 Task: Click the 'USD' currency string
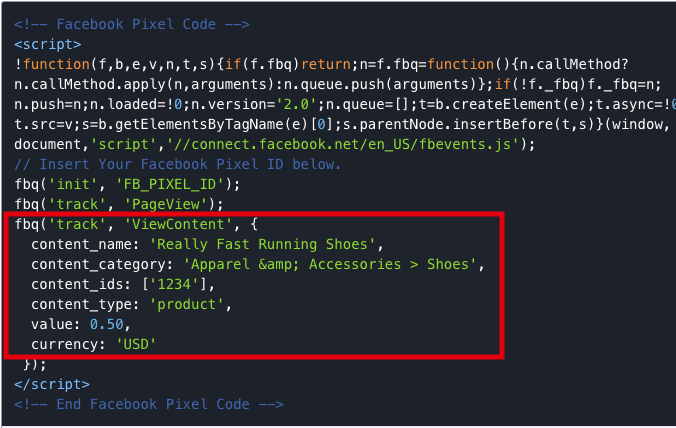tap(136, 344)
